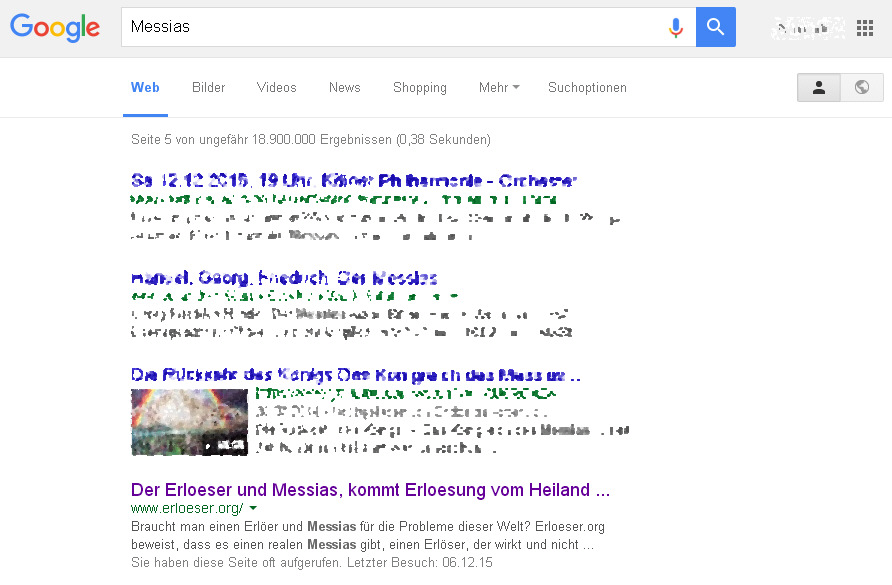Screen dimensions: 892x585
Task: Open Die Rückkehr des Königs result
Action: (356, 375)
